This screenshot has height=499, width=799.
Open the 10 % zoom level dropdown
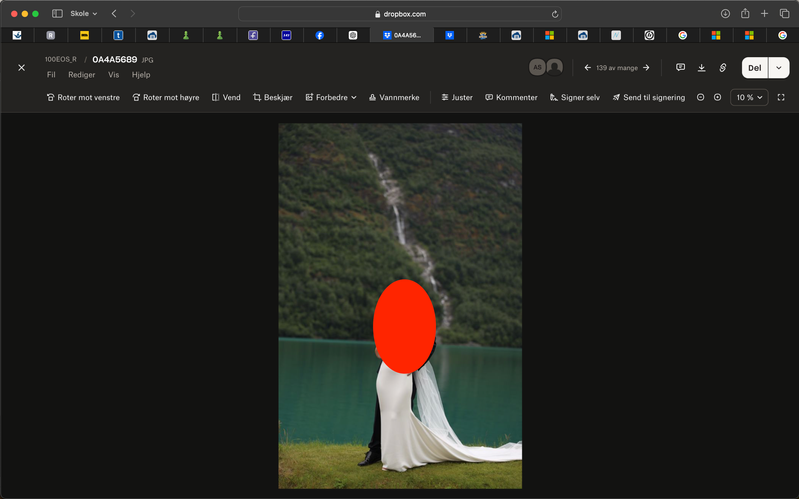pos(749,98)
